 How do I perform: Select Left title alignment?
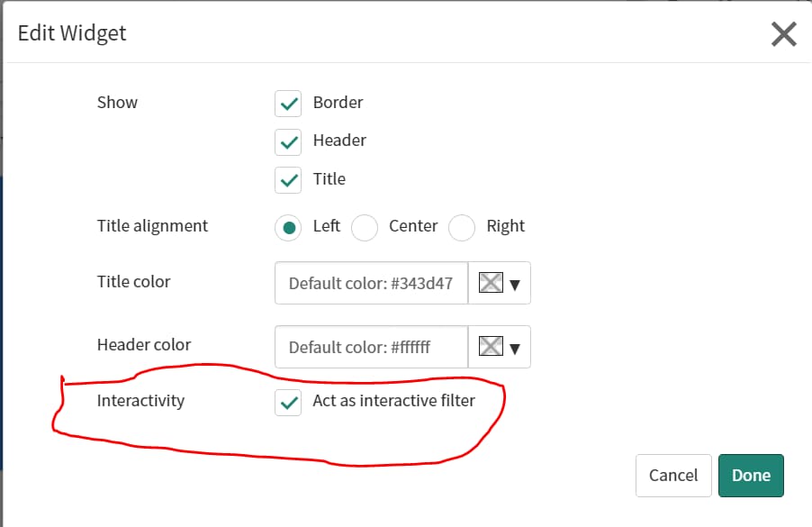(288, 228)
